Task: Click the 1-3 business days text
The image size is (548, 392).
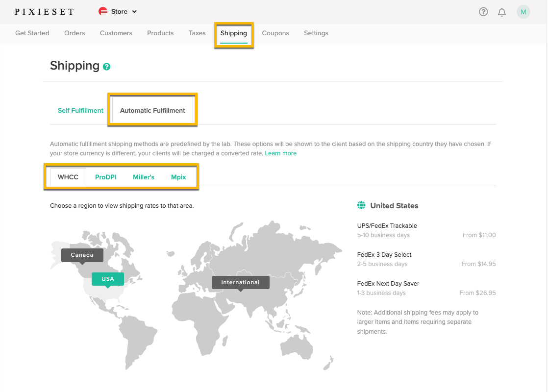Action: point(381,293)
